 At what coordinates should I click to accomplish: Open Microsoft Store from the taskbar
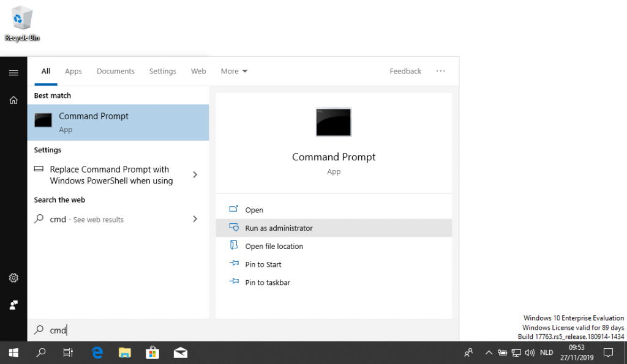[x=152, y=353]
